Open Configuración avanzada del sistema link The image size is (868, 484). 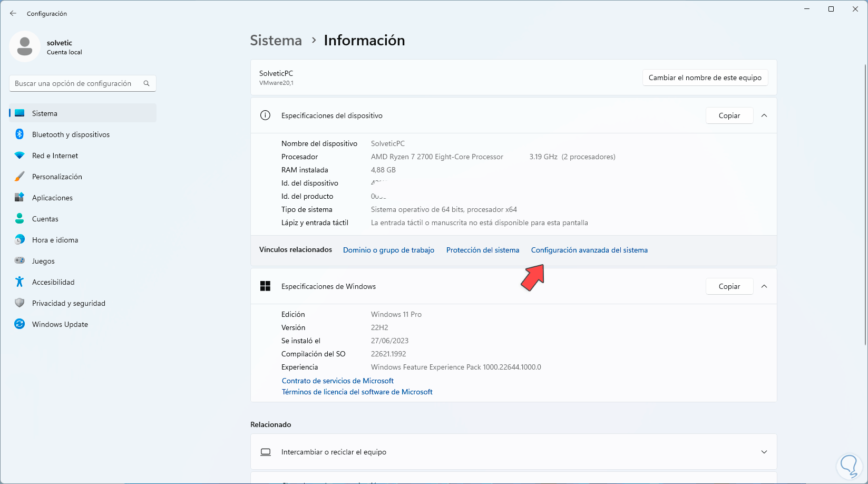coord(589,250)
